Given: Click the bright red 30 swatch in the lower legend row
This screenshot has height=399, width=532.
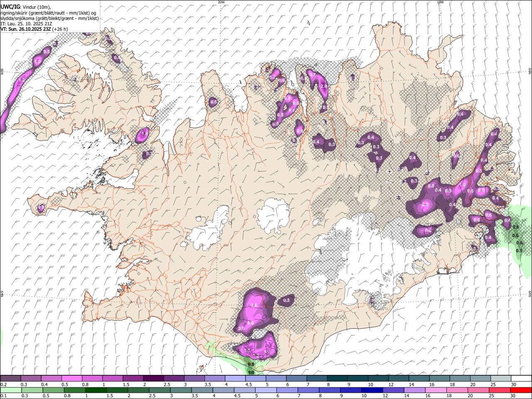Looking at the screenshot, I should 521,390.
